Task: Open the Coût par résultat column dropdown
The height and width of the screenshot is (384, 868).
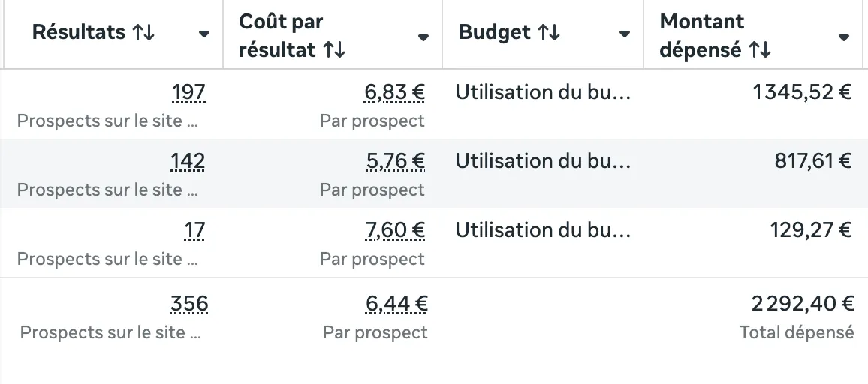Action: pyautogui.click(x=423, y=37)
